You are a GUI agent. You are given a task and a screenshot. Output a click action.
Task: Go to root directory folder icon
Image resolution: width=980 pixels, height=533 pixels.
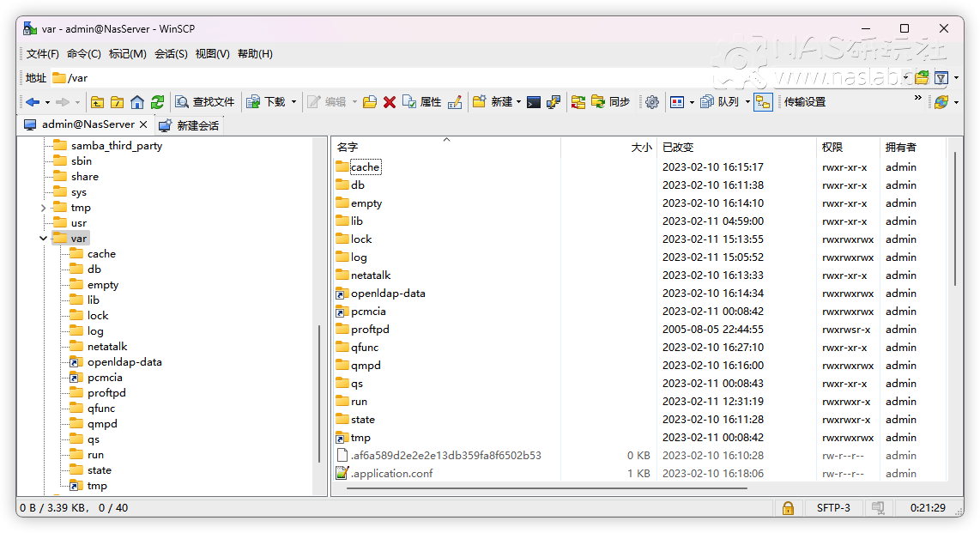click(x=118, y=102)
